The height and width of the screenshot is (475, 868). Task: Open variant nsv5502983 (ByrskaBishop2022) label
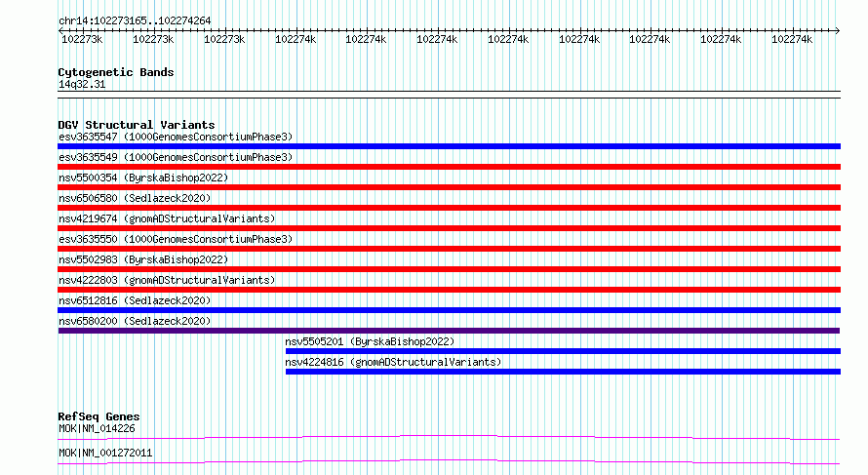click(143, 259)
